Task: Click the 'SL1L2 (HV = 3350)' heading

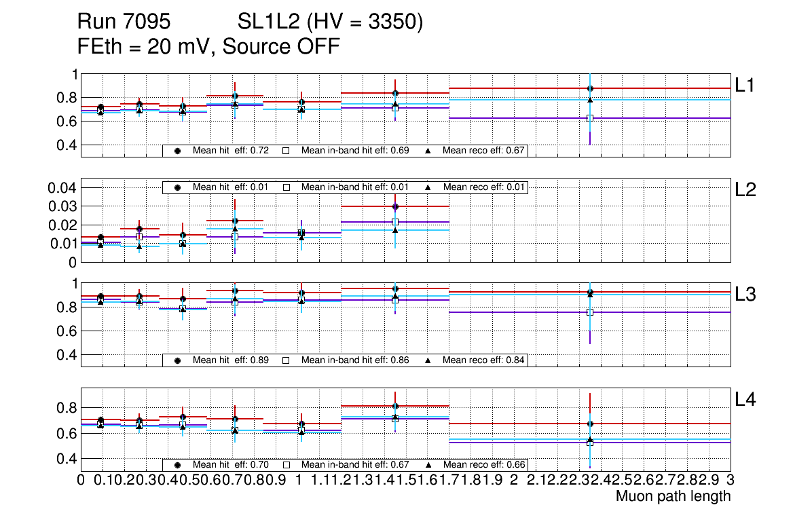Action: coord(330,23)
